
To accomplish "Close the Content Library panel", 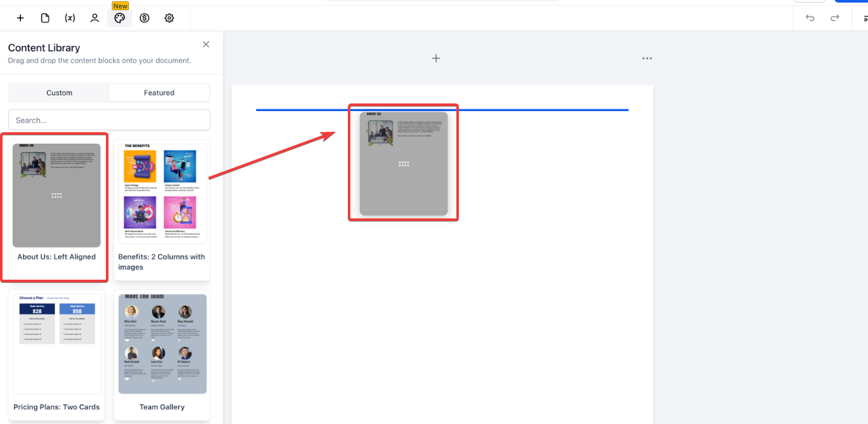I will [206, 45].
